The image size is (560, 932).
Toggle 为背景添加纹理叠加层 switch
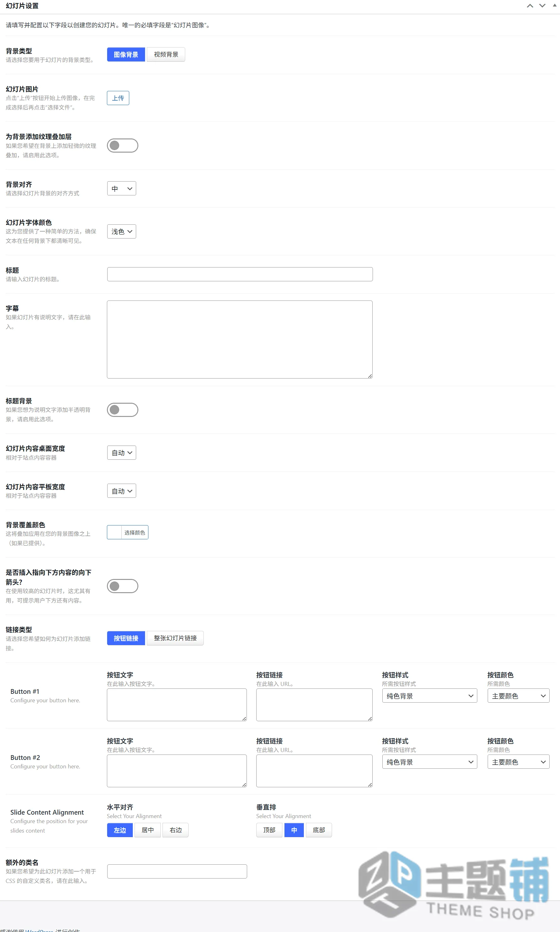122,145
